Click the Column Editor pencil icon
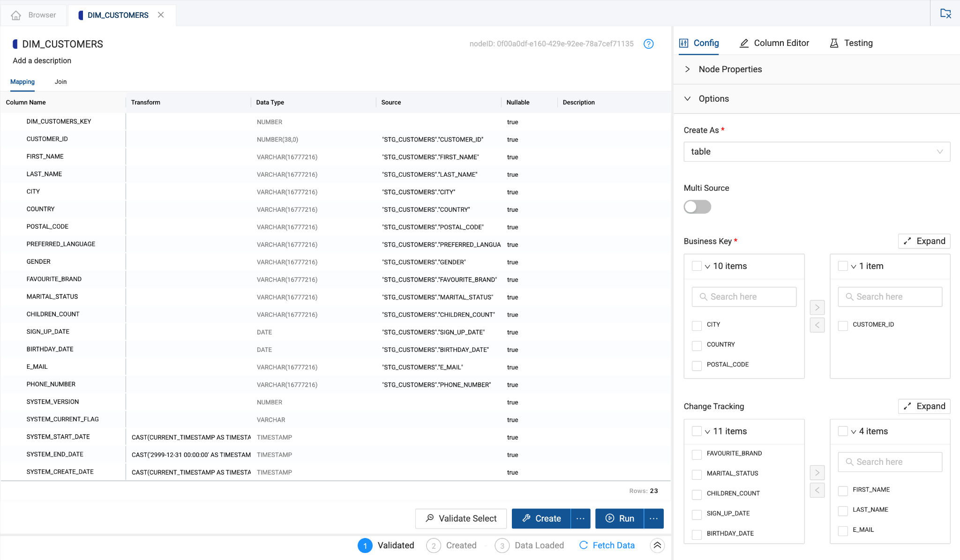This screenshot has height=560, width=960. pos(744,43)
